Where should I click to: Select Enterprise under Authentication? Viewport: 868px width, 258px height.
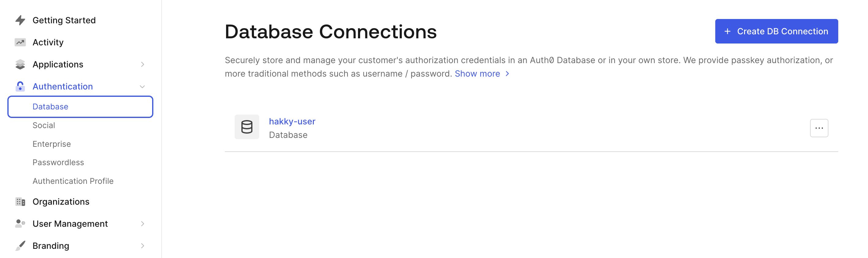click(52, 144)
